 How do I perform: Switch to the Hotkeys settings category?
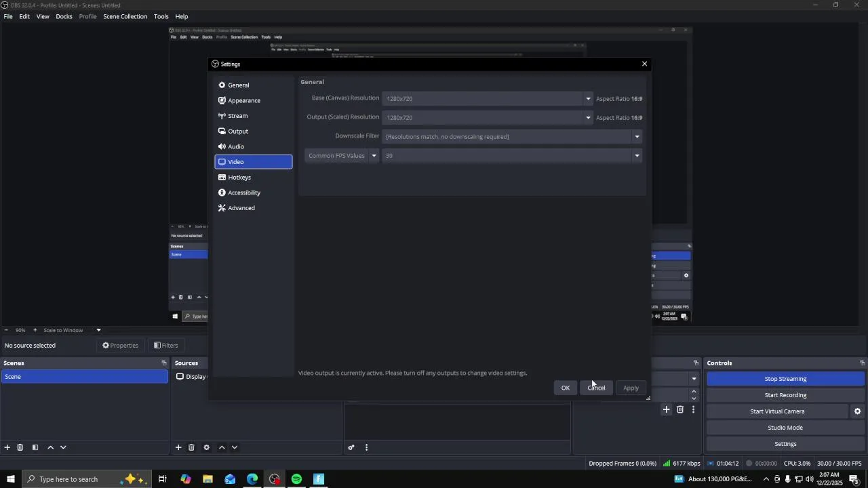[x=254, y=178]
